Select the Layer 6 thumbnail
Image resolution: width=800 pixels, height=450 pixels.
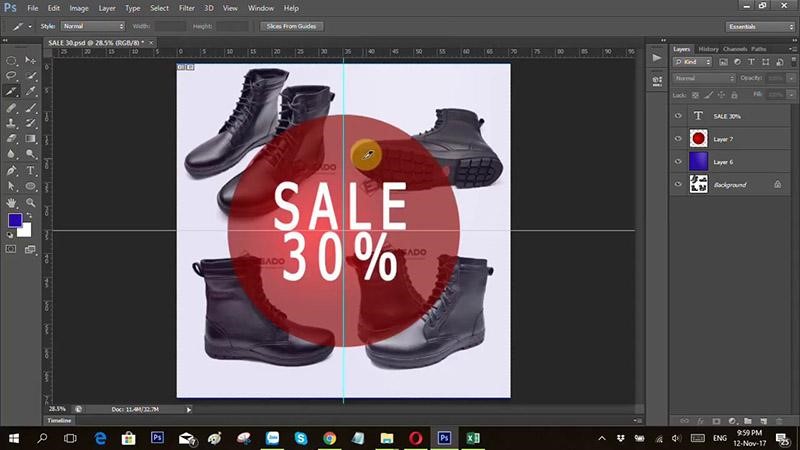point(699,161)
